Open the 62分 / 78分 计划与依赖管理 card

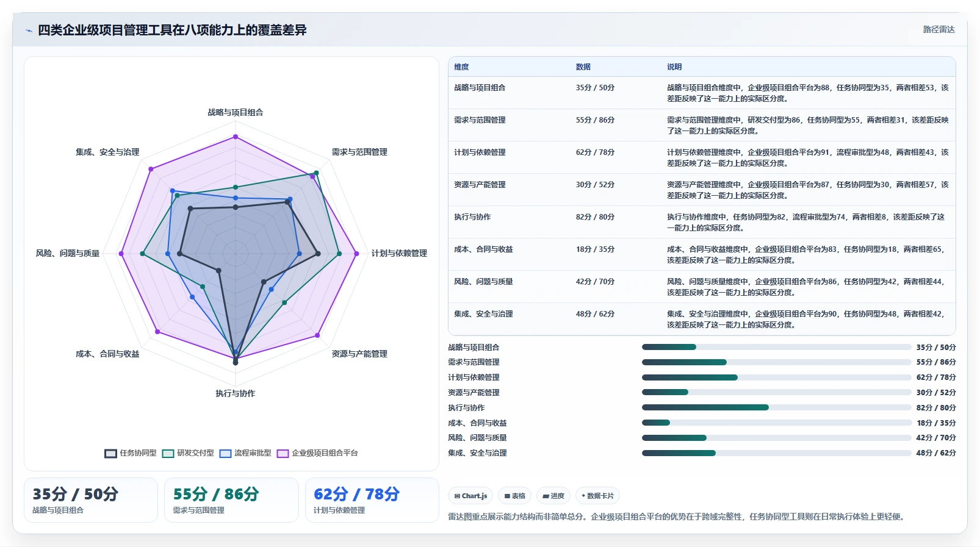pyautogui.click(x=372, y=500)
